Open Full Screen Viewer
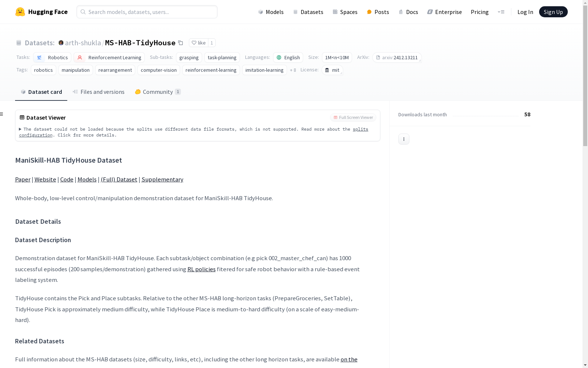Image resolution: width=588 pixels, height=368 pixels. [353, 117]
